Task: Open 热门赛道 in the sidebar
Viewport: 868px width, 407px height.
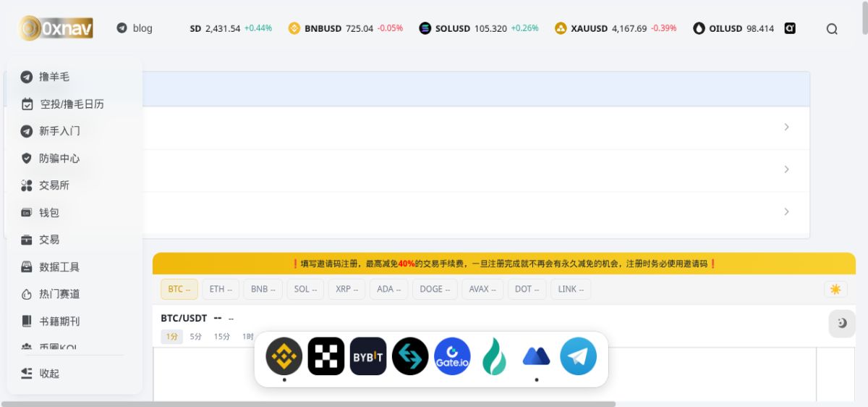Action: point(59,294)
